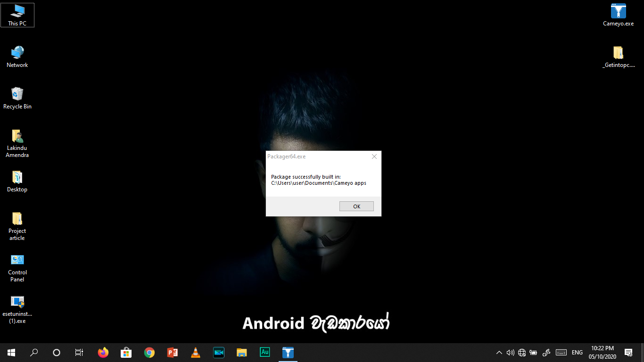Open the volume control in the tray
Screen dimensions: 644x362
pyautogui.click(x=510, y=353)
